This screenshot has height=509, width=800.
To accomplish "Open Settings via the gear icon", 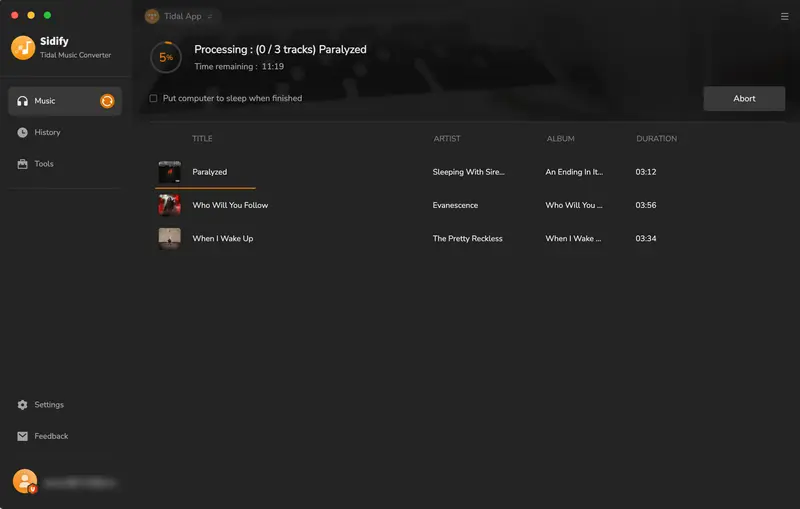I will click(22, 404).
